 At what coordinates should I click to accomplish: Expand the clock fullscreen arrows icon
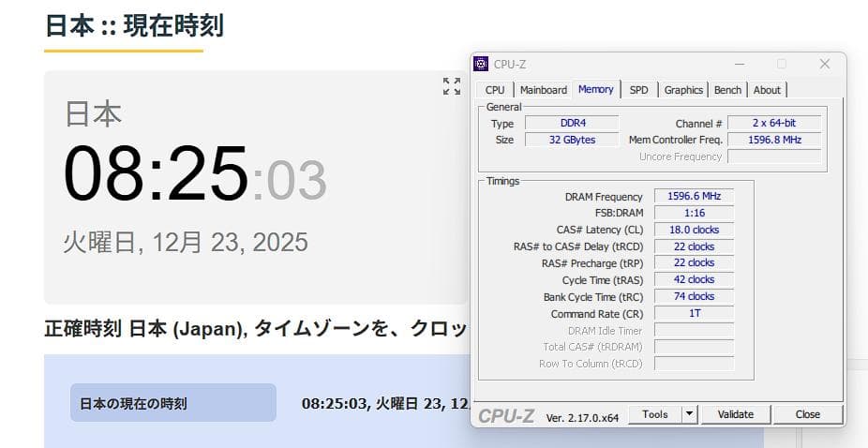tap(452, 86)
